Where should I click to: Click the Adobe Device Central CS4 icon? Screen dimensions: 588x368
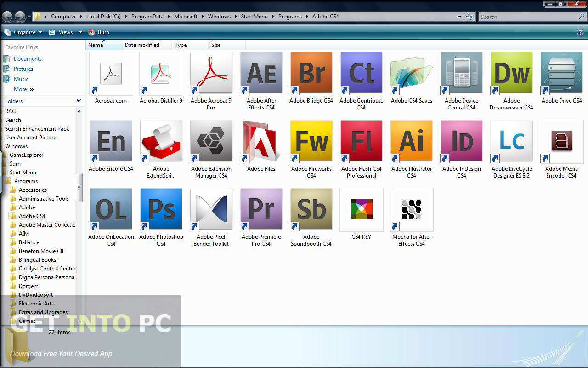[462, 74]
